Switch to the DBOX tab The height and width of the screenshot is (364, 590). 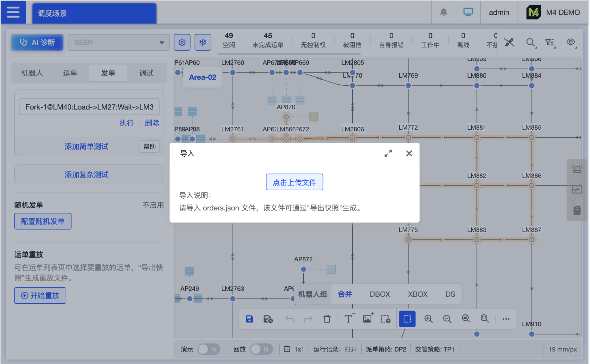(x=380, y=294)
